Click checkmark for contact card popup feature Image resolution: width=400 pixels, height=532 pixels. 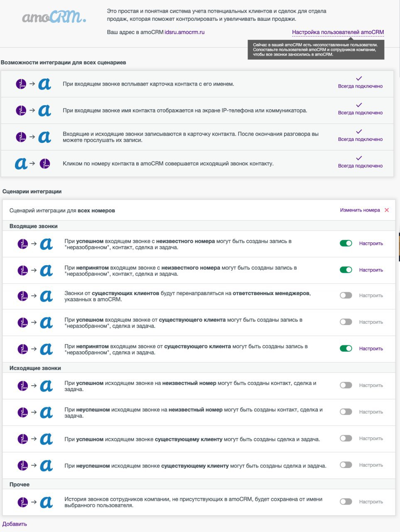pos(359,79)
